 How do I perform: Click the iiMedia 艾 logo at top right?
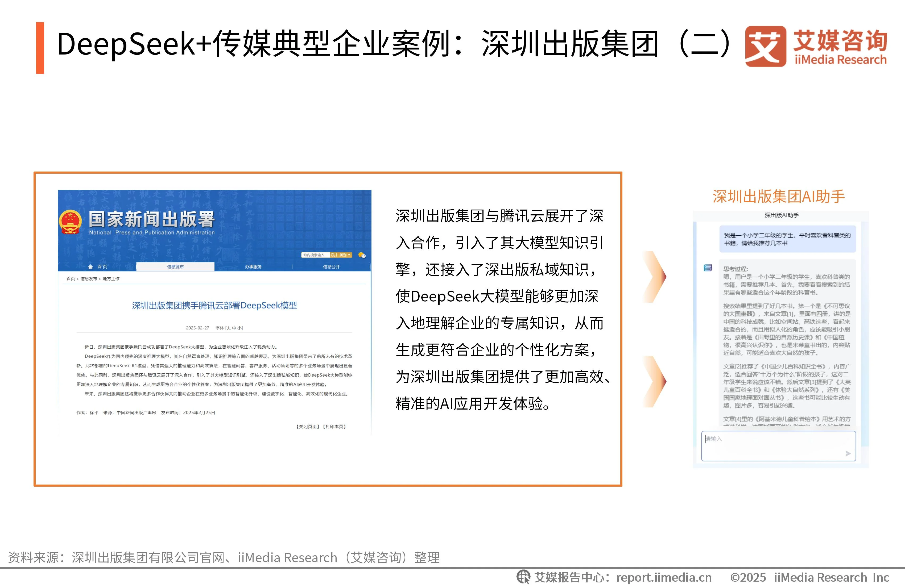pos(766,46)
